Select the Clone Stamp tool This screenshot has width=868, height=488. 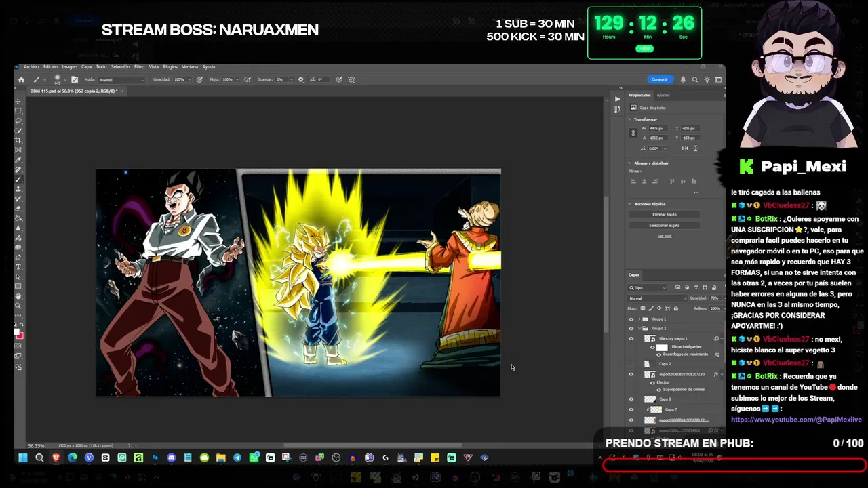tap(18, 189)
